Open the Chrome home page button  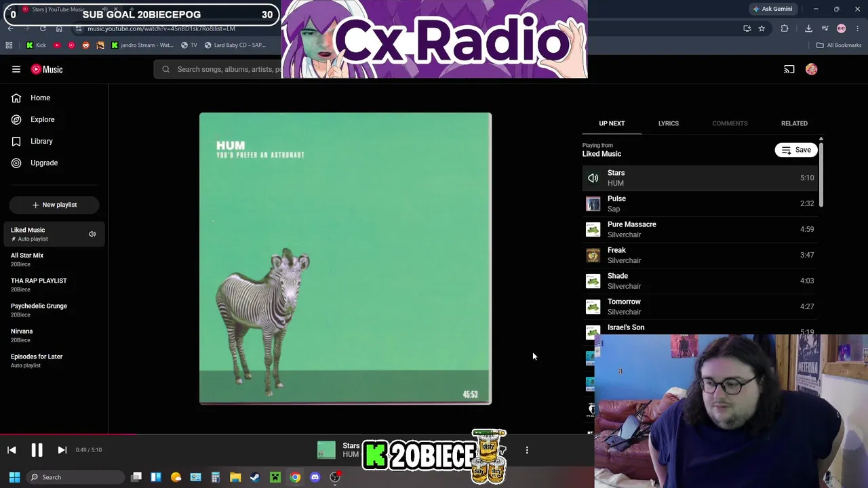(x=59, y=28)
